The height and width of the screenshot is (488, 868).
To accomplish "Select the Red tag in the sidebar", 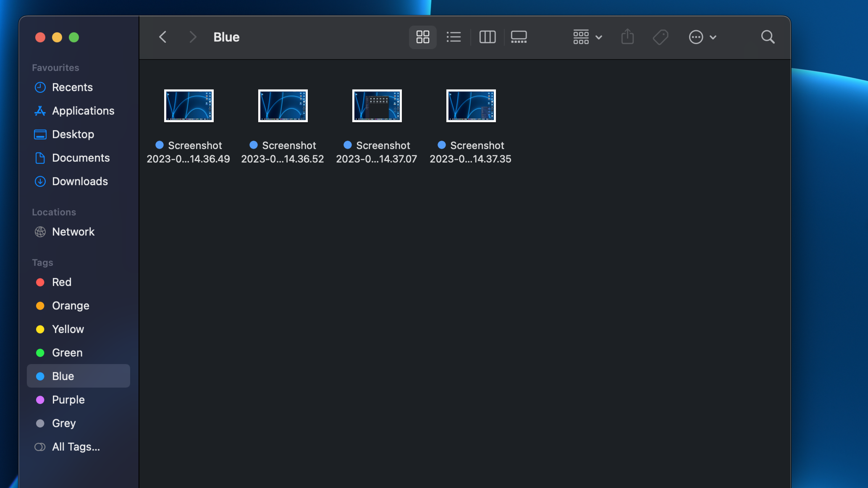I will (61, 282).
